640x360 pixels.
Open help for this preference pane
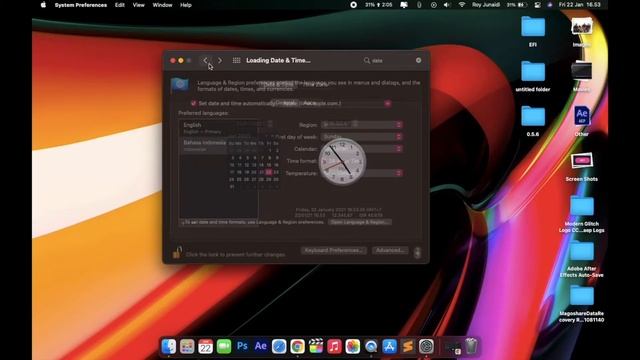pyautogui.click(x=417, y=253)
